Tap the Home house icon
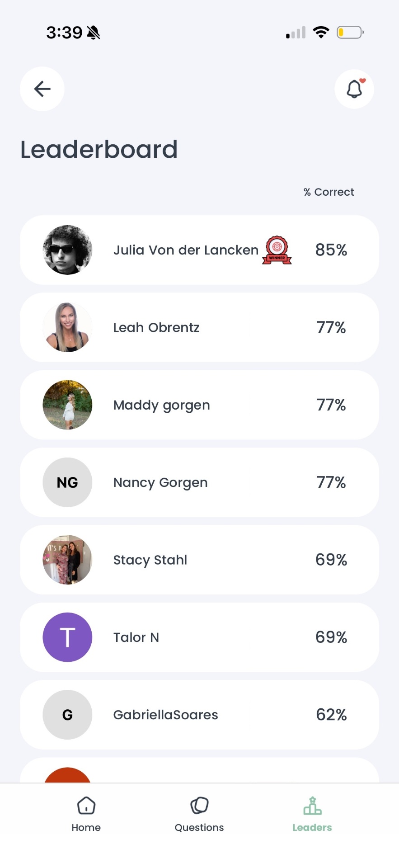Screen dimensions: 399x868 click(86, 806)
